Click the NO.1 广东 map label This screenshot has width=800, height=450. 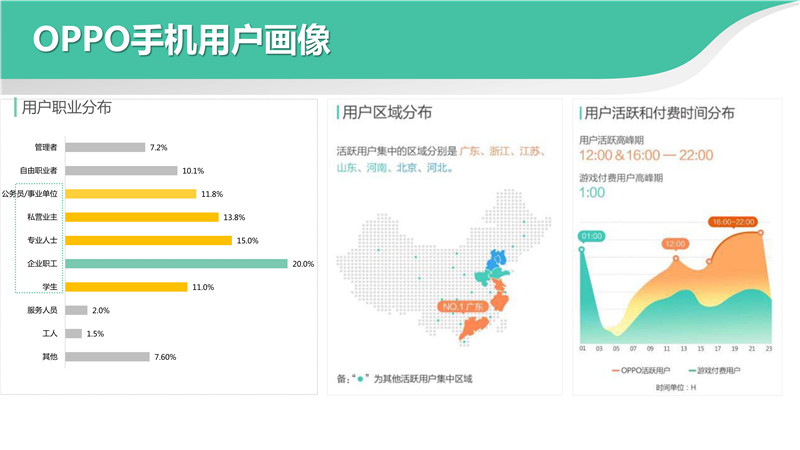pos(461,306)
